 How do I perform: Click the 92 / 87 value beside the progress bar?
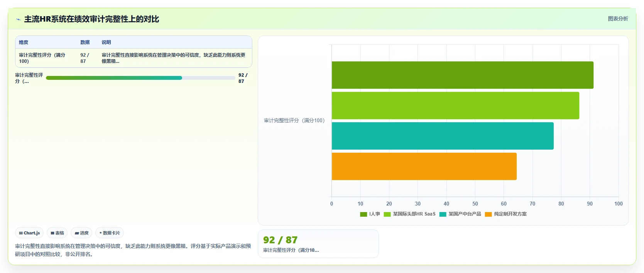click(x=243, y=78)
